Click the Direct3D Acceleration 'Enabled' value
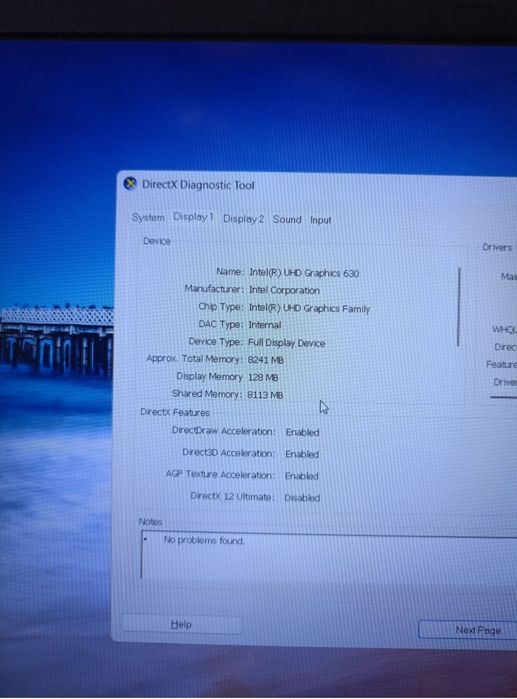The image size is (517, 699). [302, 454]
